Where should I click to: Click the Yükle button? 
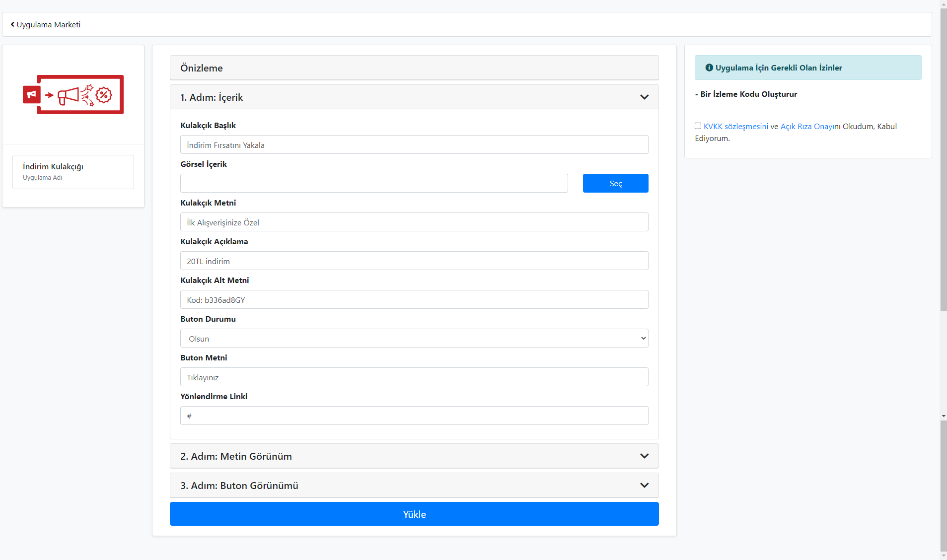coord(414,514)
